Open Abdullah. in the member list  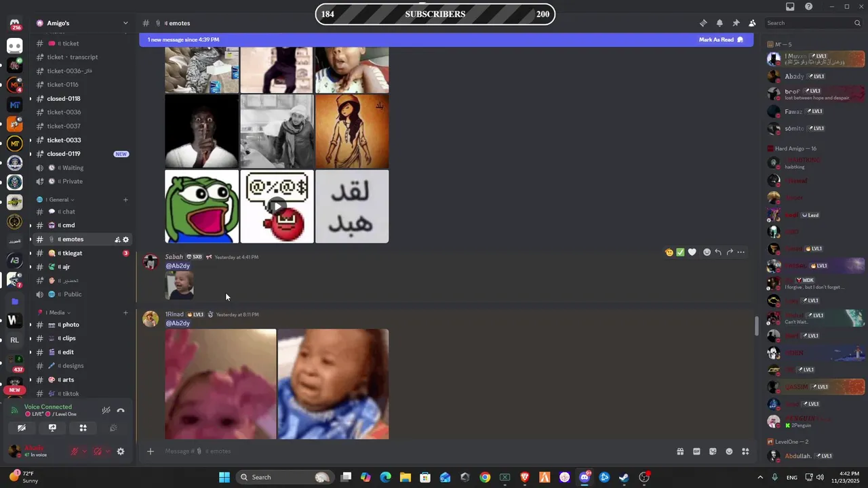pyautogui.click(x=815, y=456)
